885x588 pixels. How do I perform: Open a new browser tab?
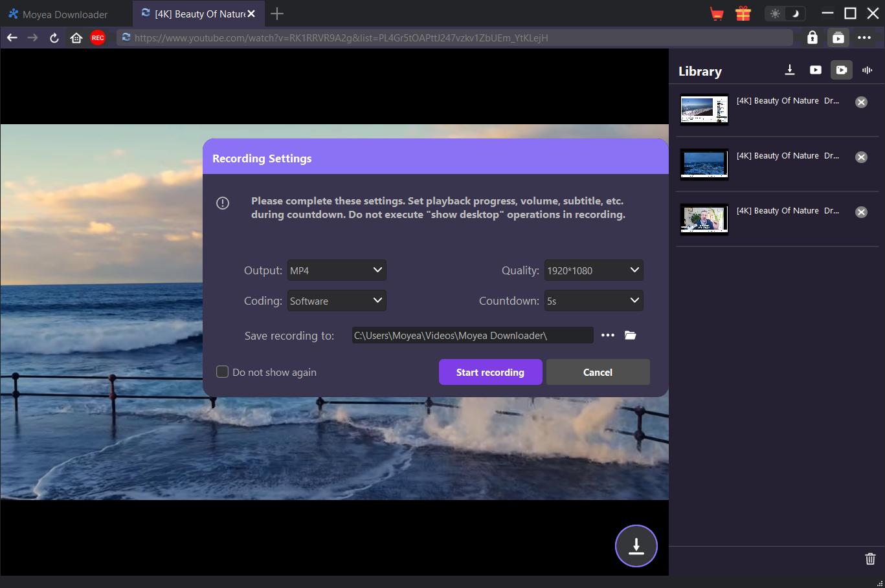click(276, 14)
